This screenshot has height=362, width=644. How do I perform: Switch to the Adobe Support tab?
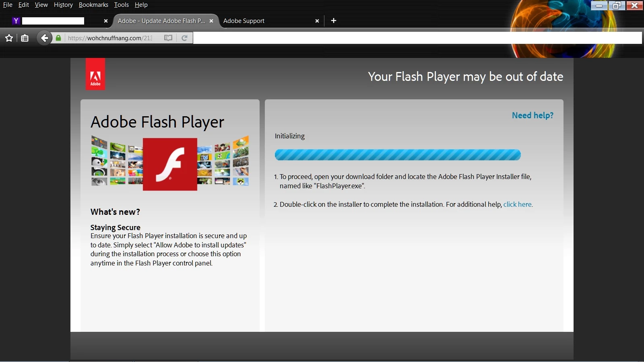coord(270,21)
